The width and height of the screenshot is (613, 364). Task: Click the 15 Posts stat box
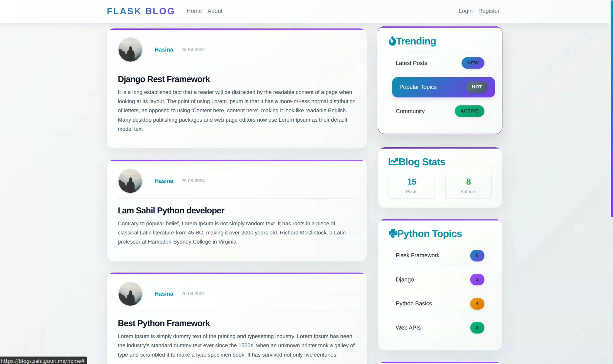pyautogui.click(x=411, y=186)
